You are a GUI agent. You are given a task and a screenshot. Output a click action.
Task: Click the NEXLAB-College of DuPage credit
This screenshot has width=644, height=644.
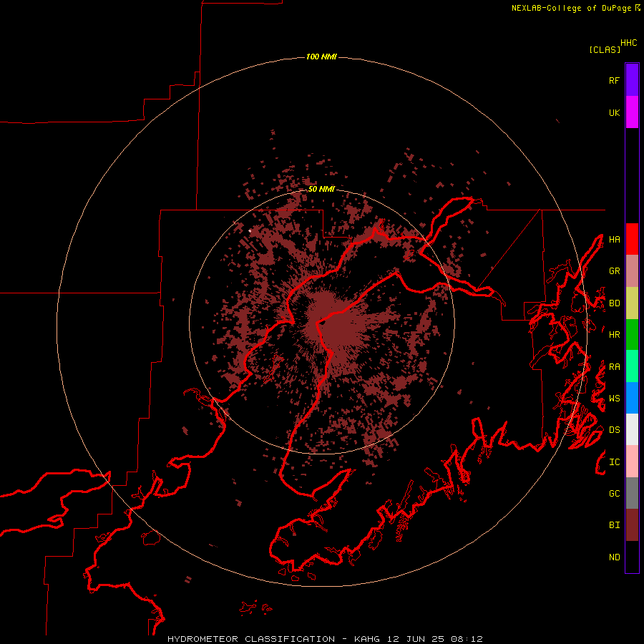click(x=575, y=8)
